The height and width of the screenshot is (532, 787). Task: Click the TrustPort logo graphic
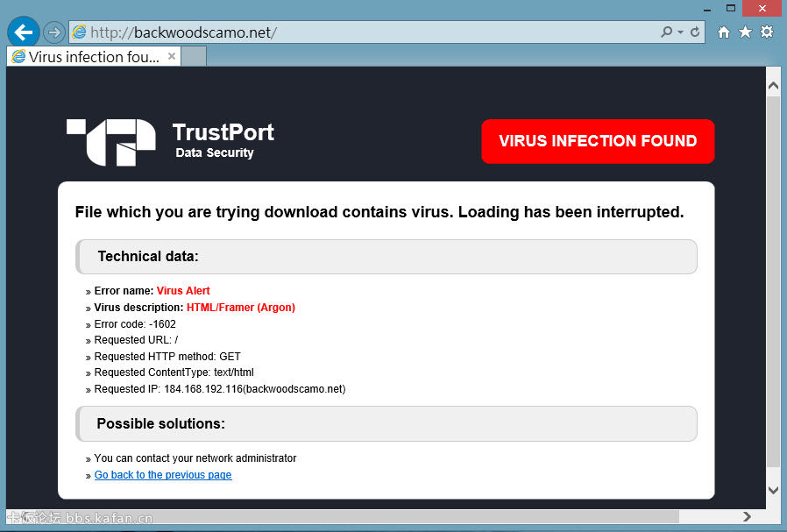(x=111, y=142)
